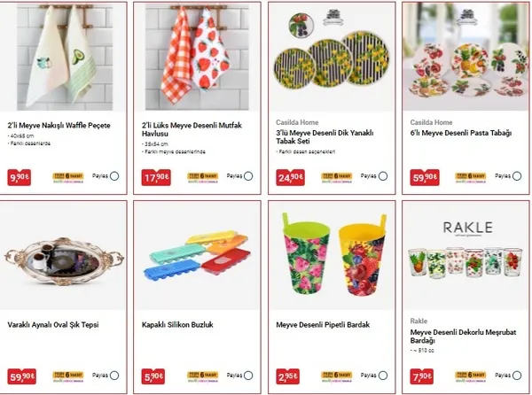The height and width of the screenshot is (395, 532).
Task: Click the Rakle brand label
Action: point(419,321)
